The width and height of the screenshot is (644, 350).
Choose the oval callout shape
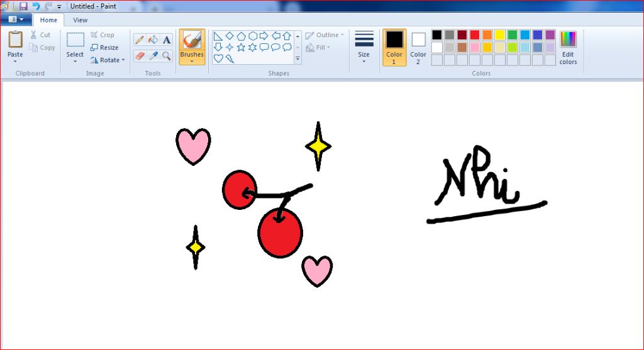(276, 47)
